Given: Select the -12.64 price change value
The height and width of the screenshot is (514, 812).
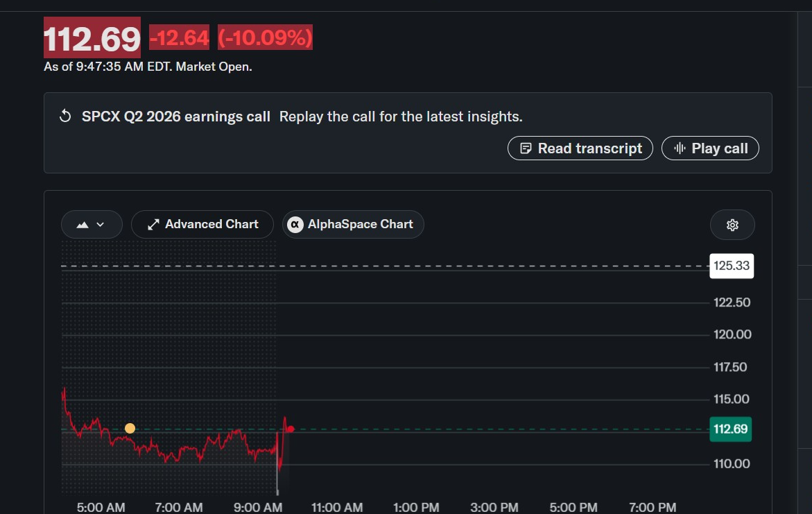Looking at the screenshot, I should pos(179,37).
